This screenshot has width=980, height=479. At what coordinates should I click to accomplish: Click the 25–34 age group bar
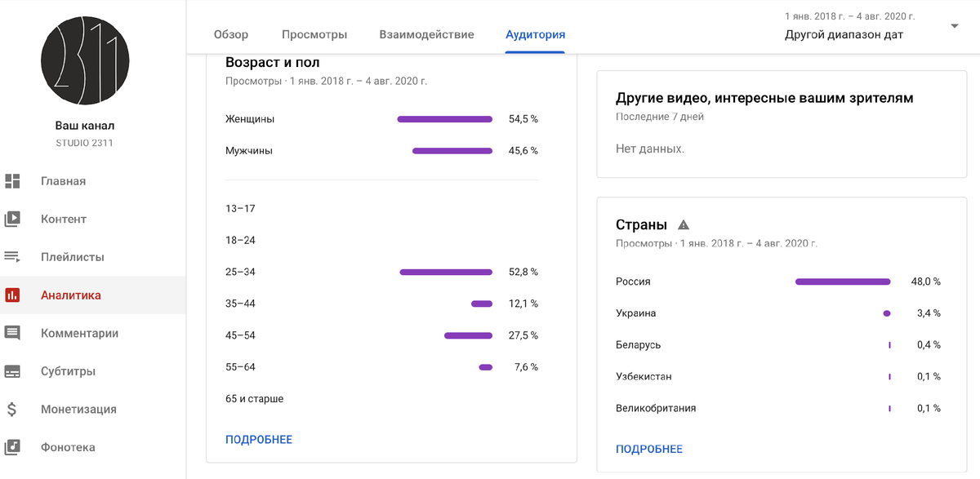pos(446,272)
